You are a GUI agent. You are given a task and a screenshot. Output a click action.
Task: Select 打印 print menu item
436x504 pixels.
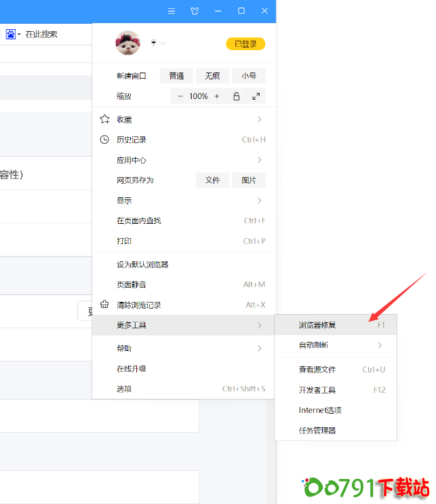(184, 241)
